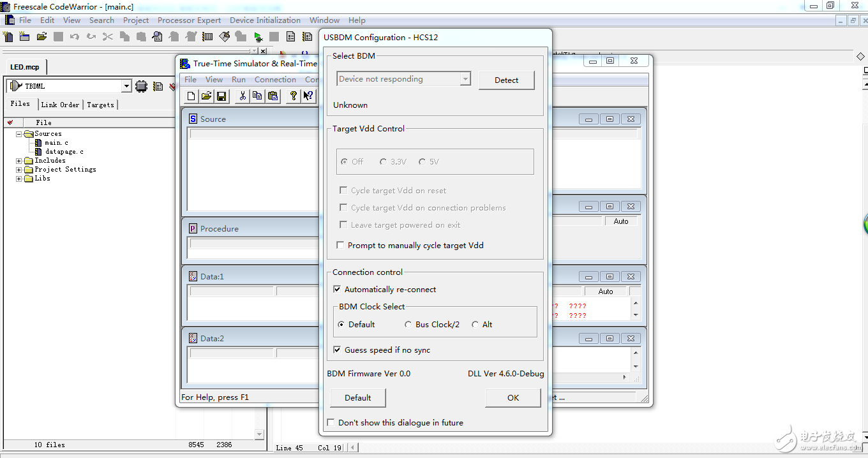Image resolution: width=868 pixels, height=458 pixels.
Task: Expand the Libs folder
Action: 19,179
